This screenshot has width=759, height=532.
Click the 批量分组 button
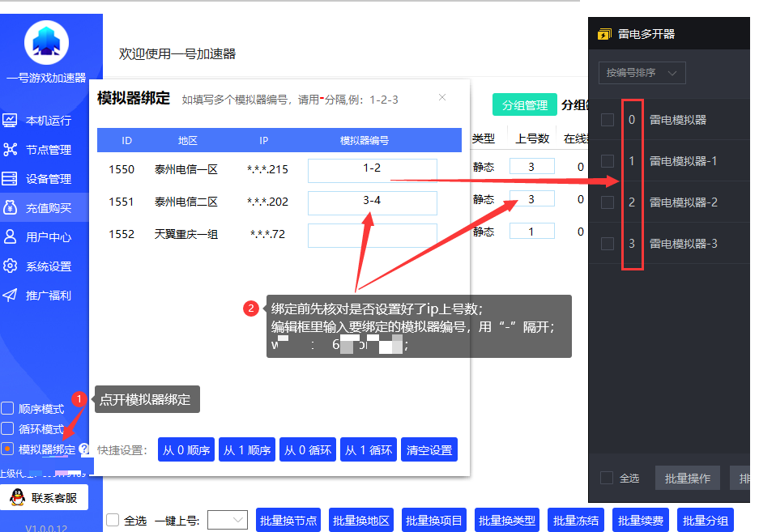tap(706, 521)
